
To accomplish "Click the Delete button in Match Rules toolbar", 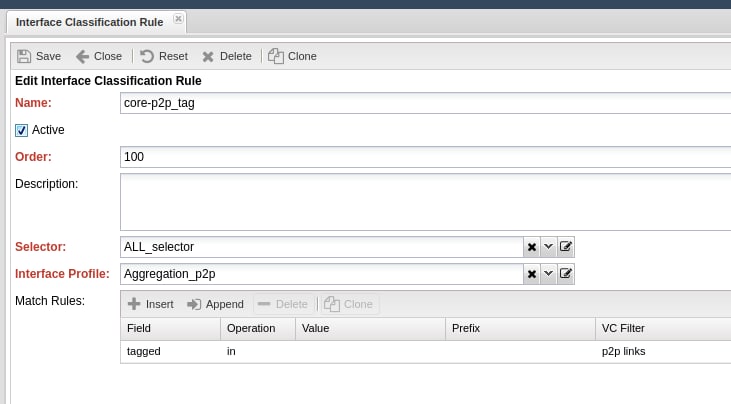I will click(x=283, y=304).
